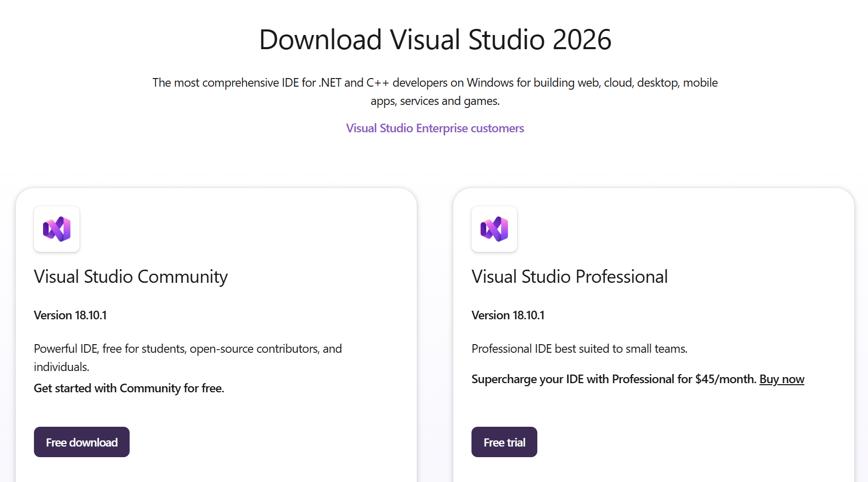Click the Free download button
Image resolution: width=868 pixels, height=482 pixels.
(x=82, y=442)
